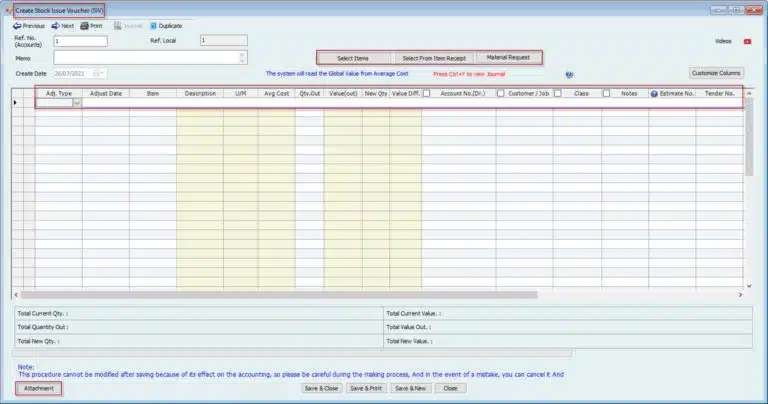
Task: Click Memo field scroll-down arrow
Action: click(x=242, y=61)
